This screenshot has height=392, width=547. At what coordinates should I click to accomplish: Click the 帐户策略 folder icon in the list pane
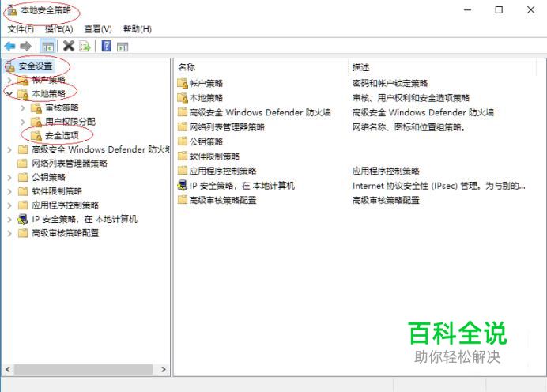183,83
